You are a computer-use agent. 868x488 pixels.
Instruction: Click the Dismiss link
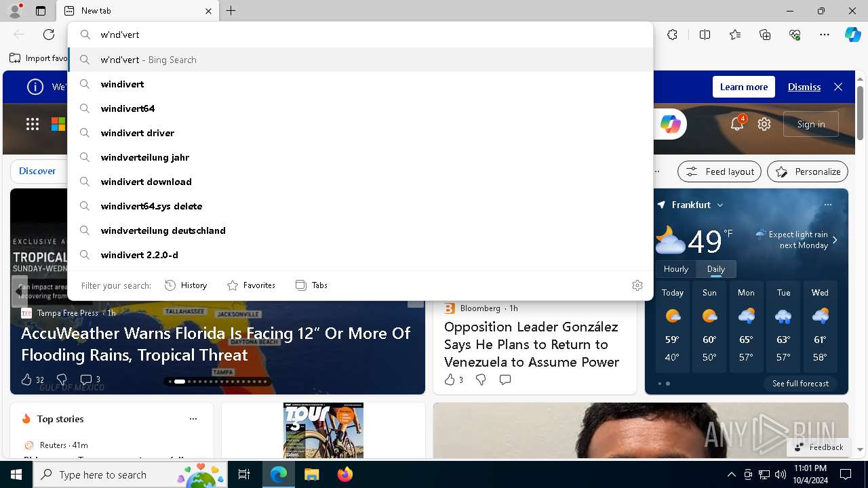point(804,87)
